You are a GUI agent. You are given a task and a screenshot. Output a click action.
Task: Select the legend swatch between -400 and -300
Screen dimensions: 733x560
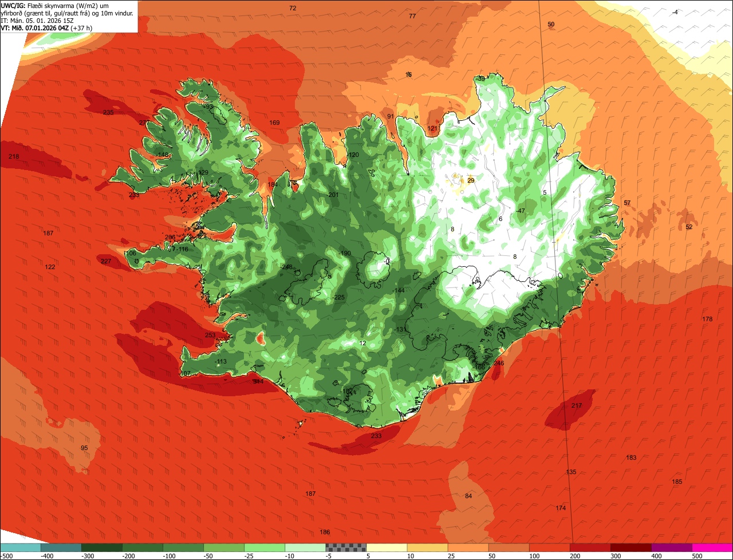click(x=61, y=547)
